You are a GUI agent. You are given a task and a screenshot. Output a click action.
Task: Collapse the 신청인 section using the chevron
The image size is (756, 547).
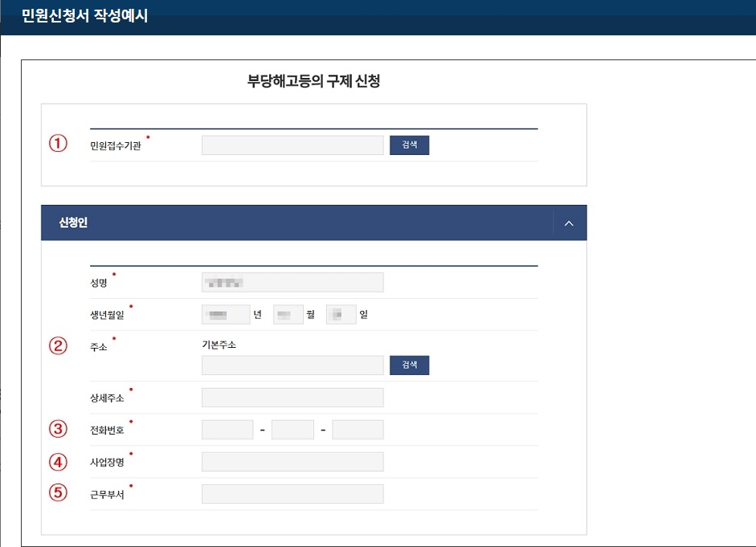[569, 222]
